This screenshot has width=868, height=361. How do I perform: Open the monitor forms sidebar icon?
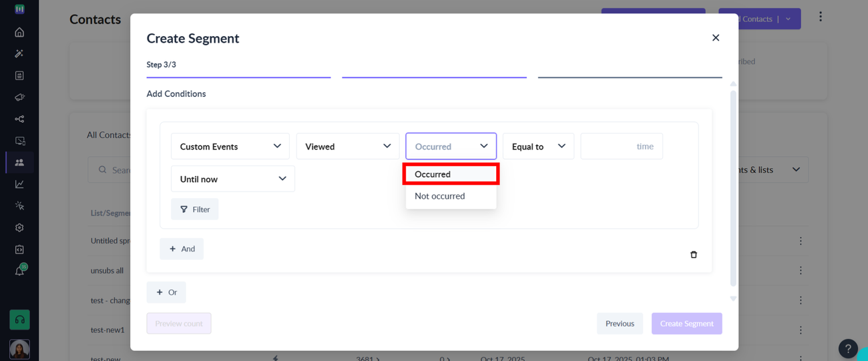coord(19,141)
